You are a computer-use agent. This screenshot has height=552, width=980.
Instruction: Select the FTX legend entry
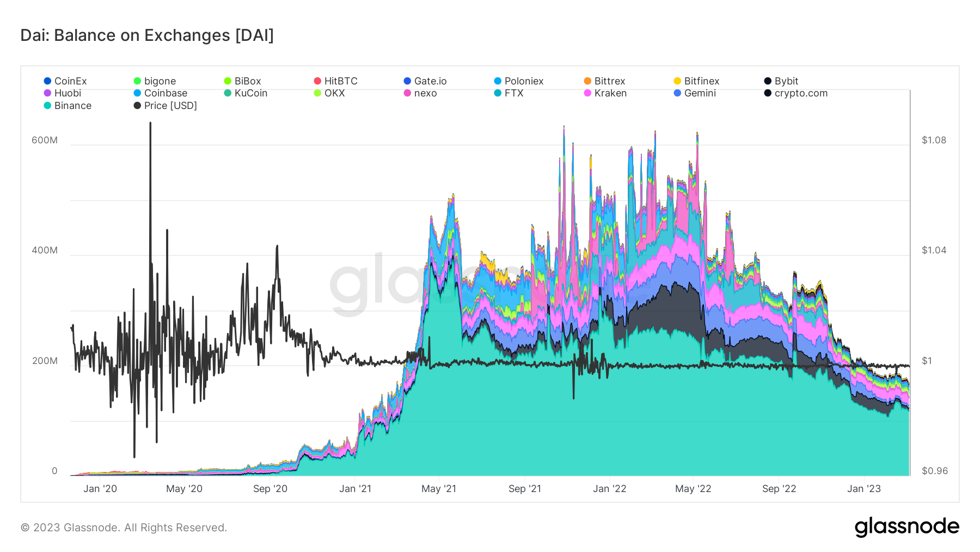pyautogui.click(x=509, y=93)
